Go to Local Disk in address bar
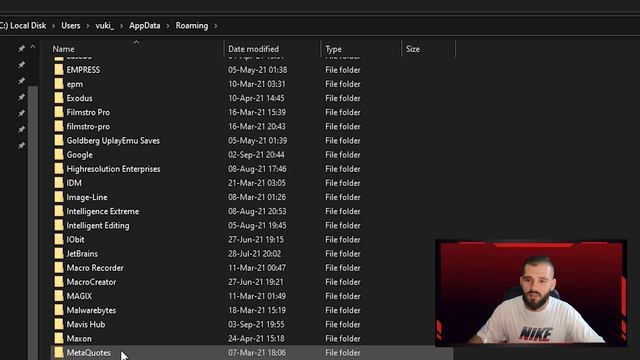This screenshot has width=640, height=360. [x=23, y=26]
